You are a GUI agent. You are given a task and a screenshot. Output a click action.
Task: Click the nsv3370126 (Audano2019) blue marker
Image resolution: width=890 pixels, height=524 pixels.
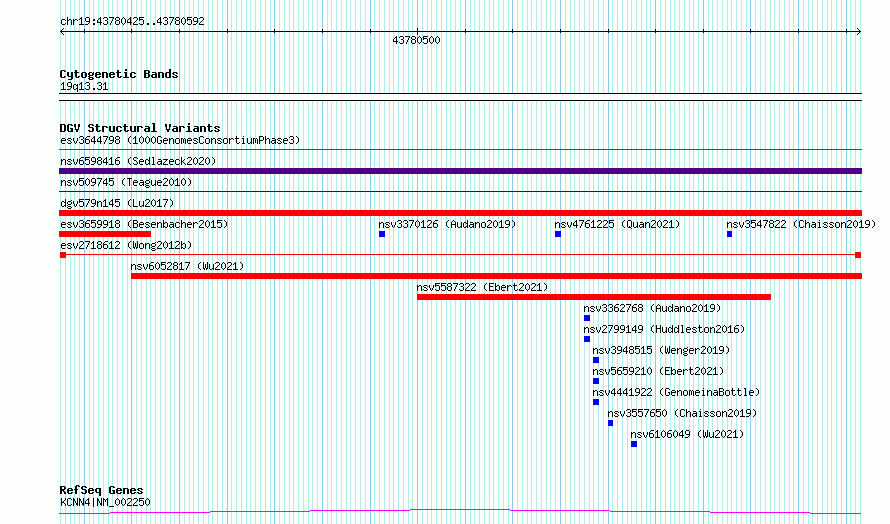tap(382, 234)
